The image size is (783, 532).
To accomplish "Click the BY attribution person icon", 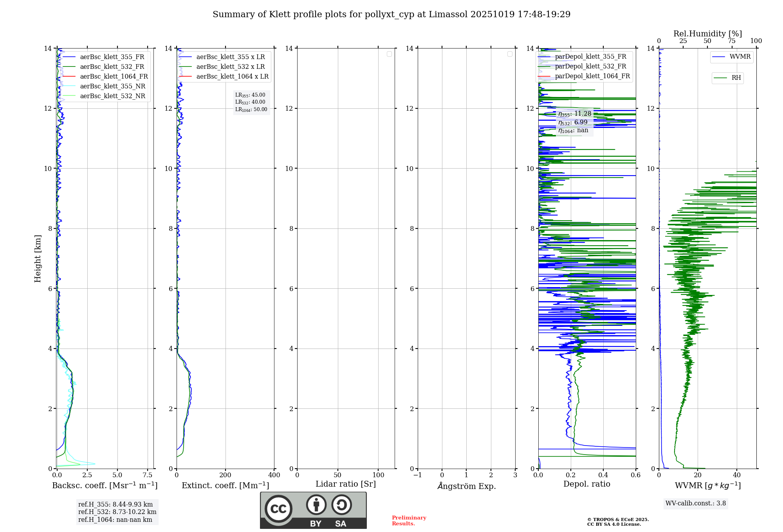I will click(x=316, y=505).
